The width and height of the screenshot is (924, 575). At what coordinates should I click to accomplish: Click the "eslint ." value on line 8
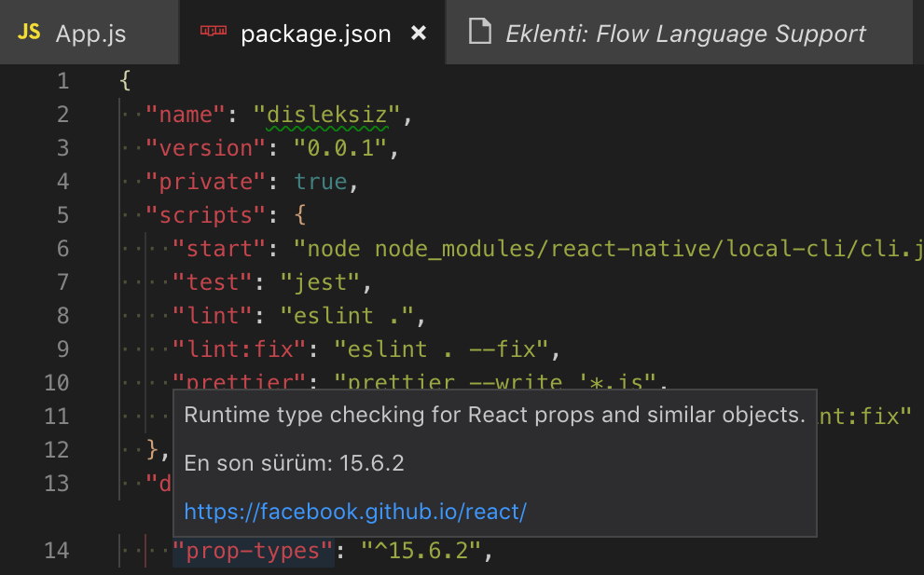[347, 316]
